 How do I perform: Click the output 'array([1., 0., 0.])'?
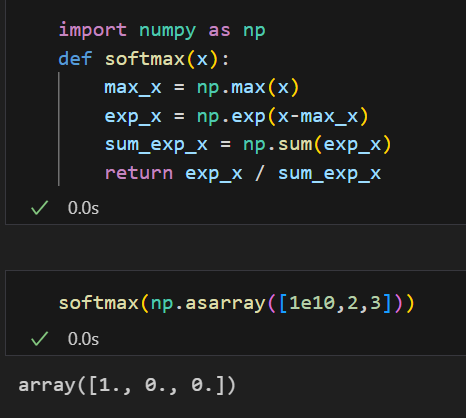[127, 385]
